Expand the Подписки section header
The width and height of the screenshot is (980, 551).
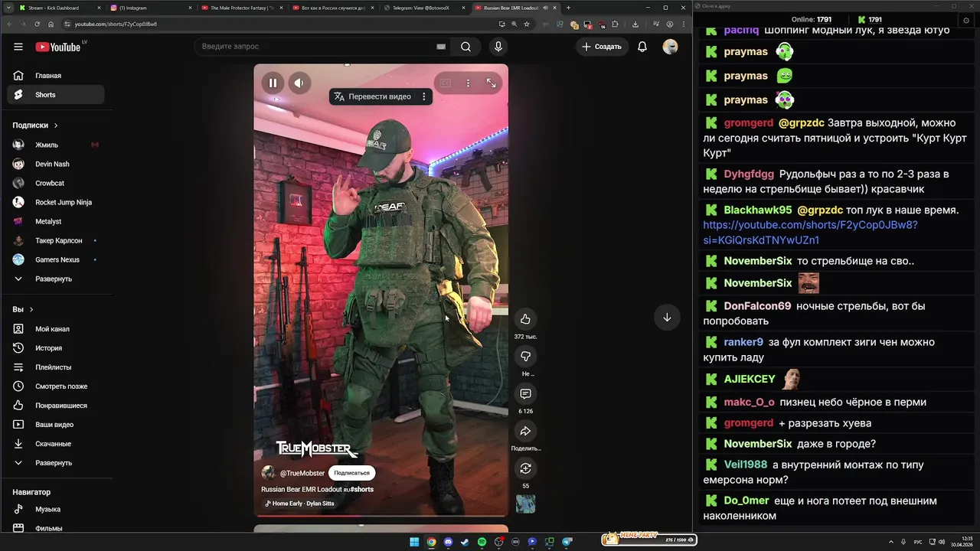(35, 126)
